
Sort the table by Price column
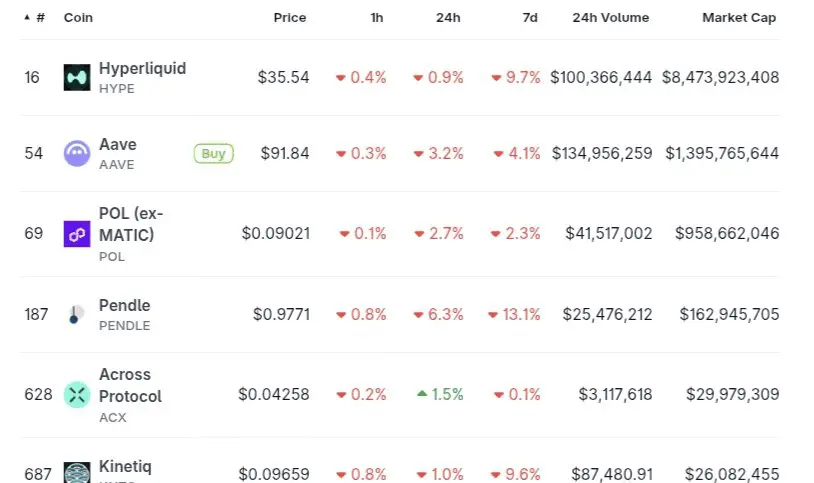pyautogui.click(x=290, y=18)
